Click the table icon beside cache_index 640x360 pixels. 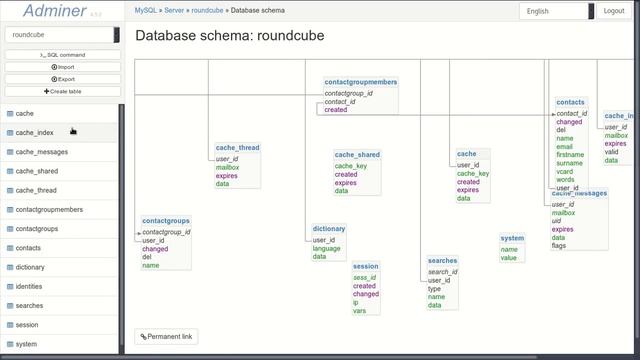pos(10,133)
